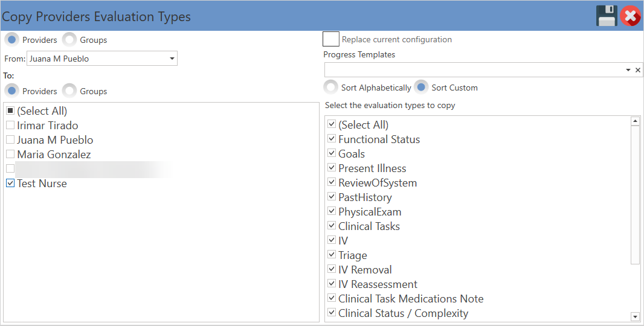Uncheck the Test Nurse provider
Image resolution: width=644 pixels, height=326 pixels.
(10, 183)
